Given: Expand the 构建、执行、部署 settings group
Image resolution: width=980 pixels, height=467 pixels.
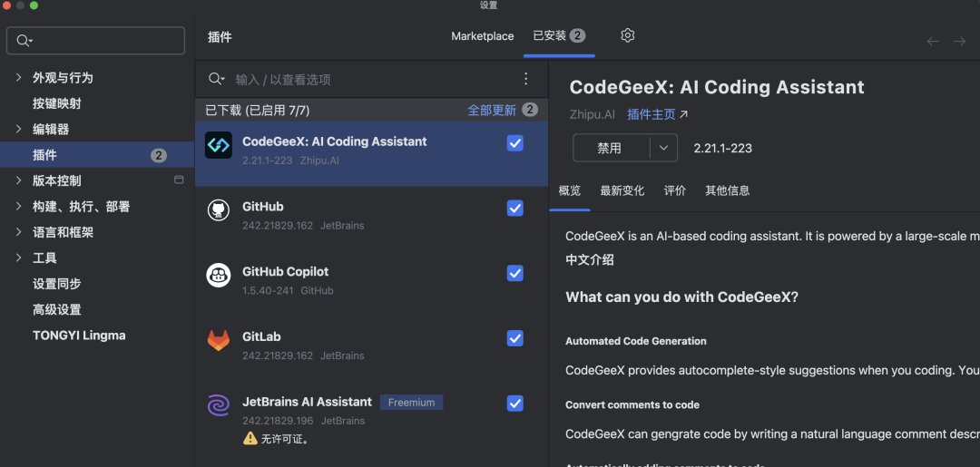Looking at the screenshot, I should point(19,207).
